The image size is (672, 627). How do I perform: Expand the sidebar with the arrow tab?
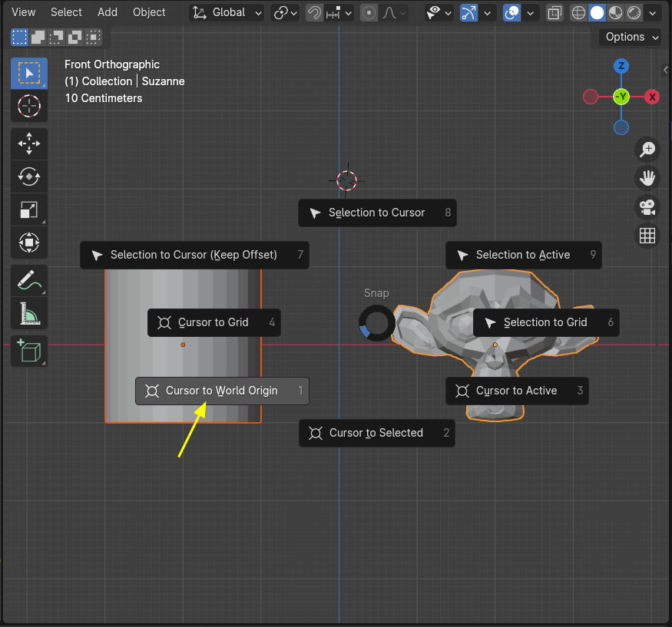[665, 71]
